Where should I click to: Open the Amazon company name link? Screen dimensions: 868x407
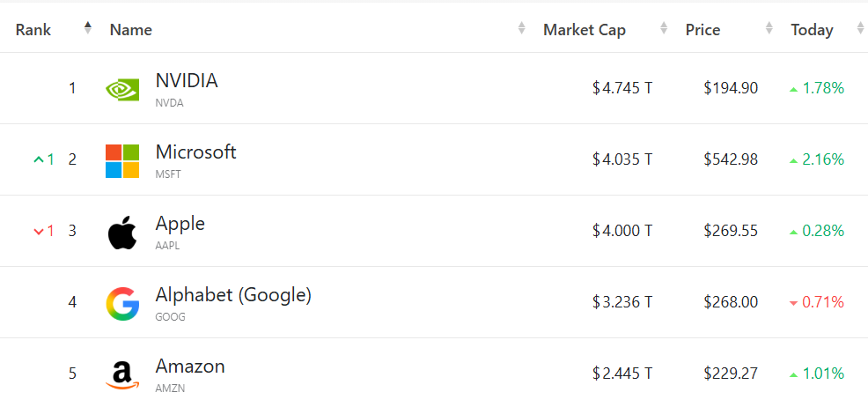coord(190,366)
